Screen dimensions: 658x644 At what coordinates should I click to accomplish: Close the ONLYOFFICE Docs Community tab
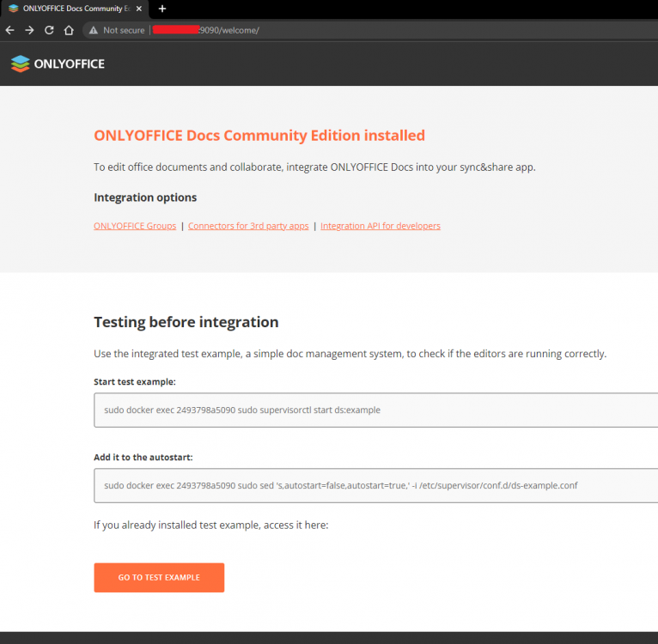pyautogui.click(x=139, y=9)
